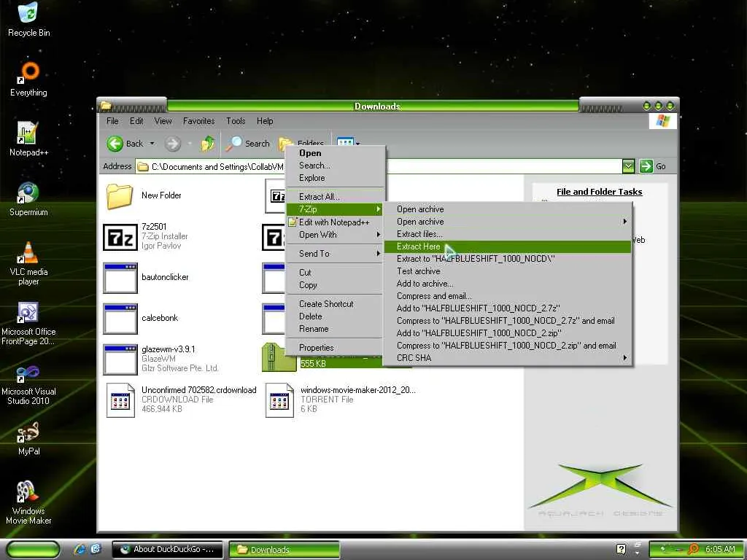Select the MyPal desktop shortcut
Screen dimensions: 747x560
[28, 438]
